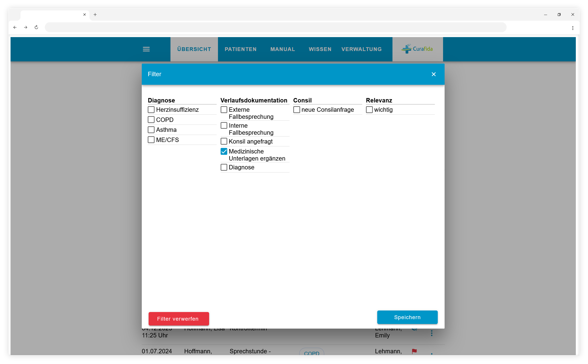
Task: Switch to the ÜBERSICHT tab
Action: (194, 49)
